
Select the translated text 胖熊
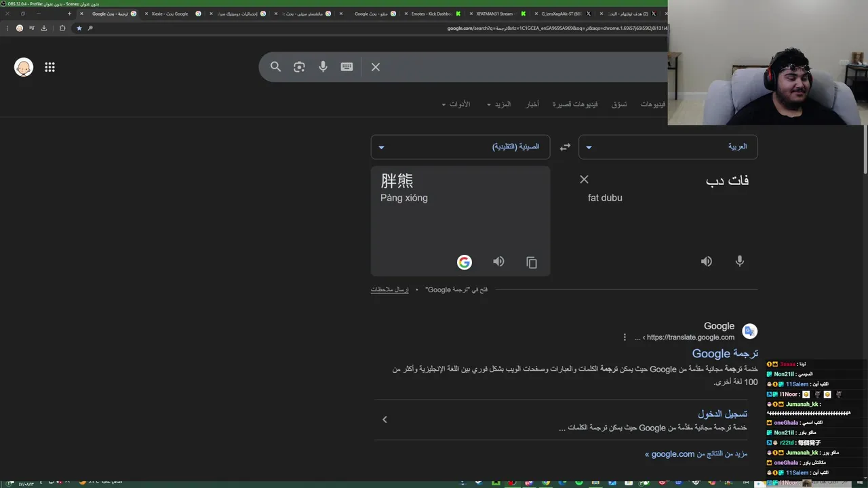397,181
